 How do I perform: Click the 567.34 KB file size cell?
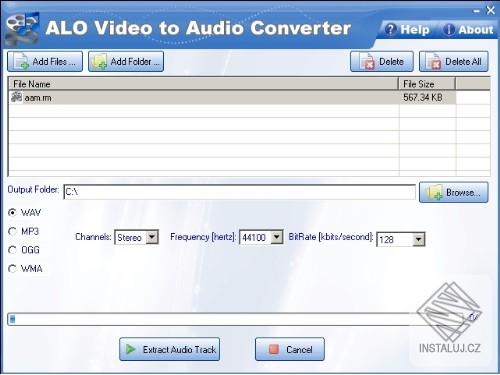click(x=427, y=97)
